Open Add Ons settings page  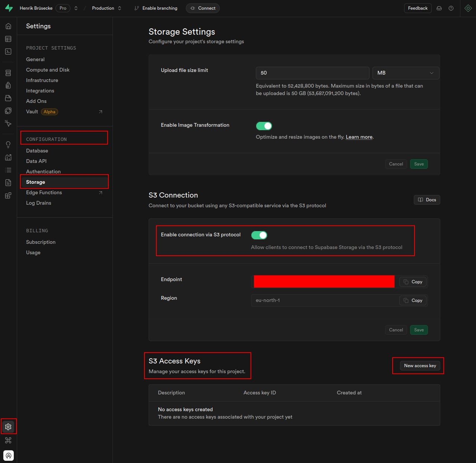[x=37, y=101]
